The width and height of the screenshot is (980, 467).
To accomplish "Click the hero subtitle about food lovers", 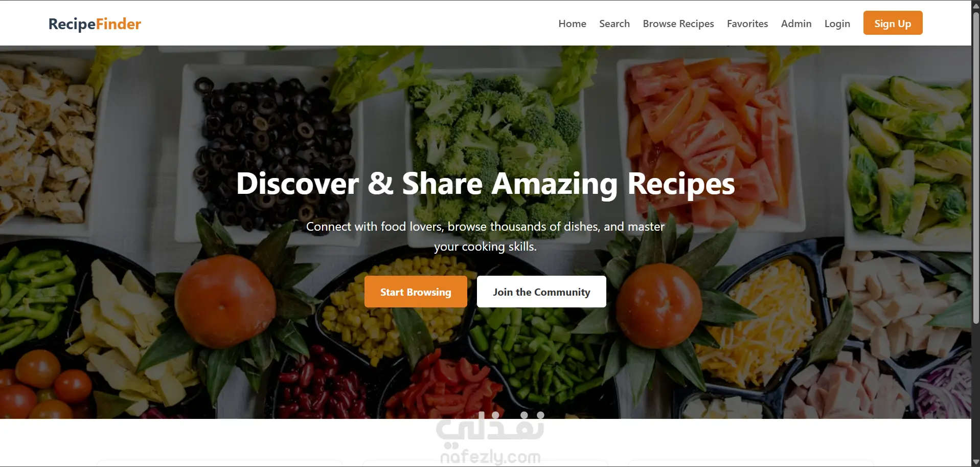I will (485, 236).
